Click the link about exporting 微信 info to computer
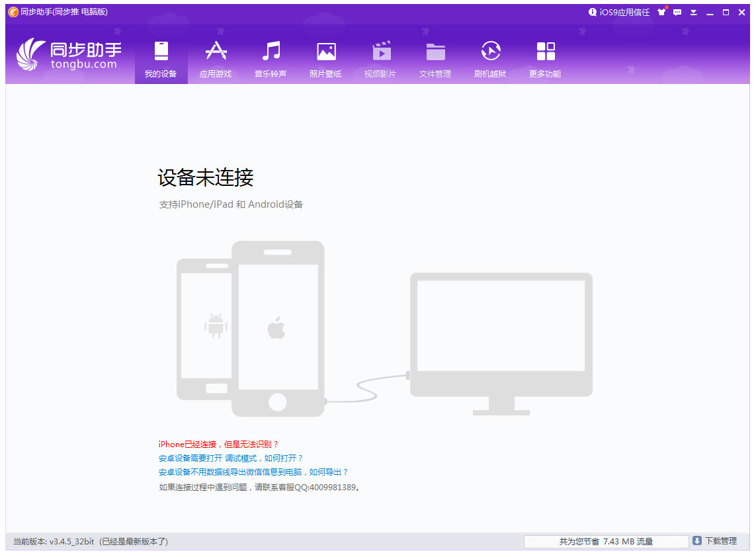756x557 pixels. coord(253,472)
